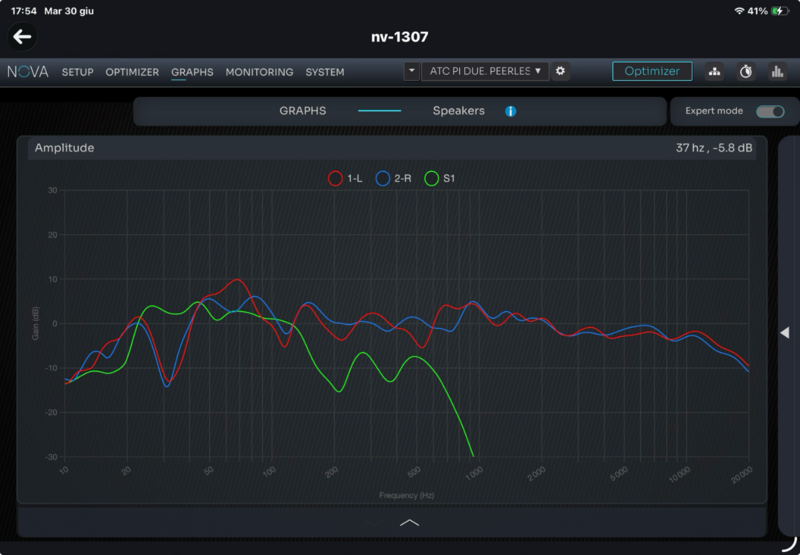
Task: Switch to the Speakers tab
Action: tap(459, 111)
